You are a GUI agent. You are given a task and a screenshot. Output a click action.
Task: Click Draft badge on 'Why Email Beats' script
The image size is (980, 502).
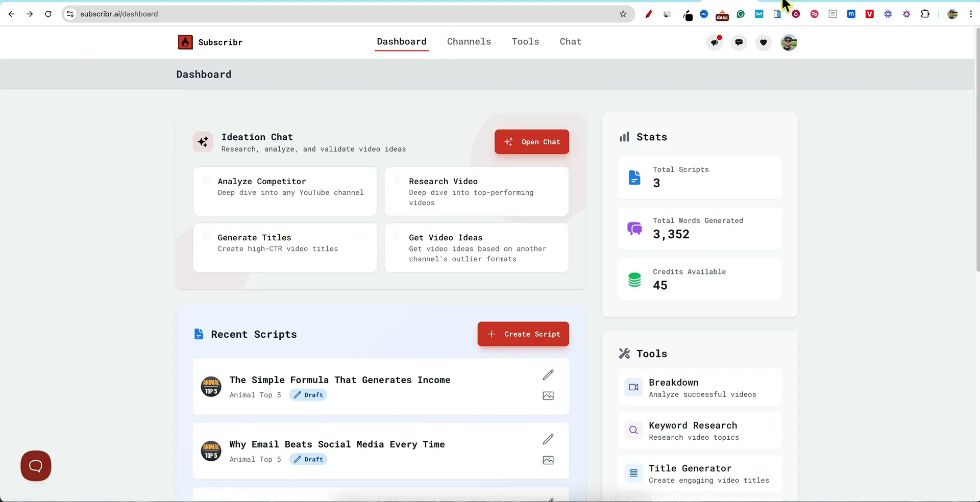[x=308, y=459]
